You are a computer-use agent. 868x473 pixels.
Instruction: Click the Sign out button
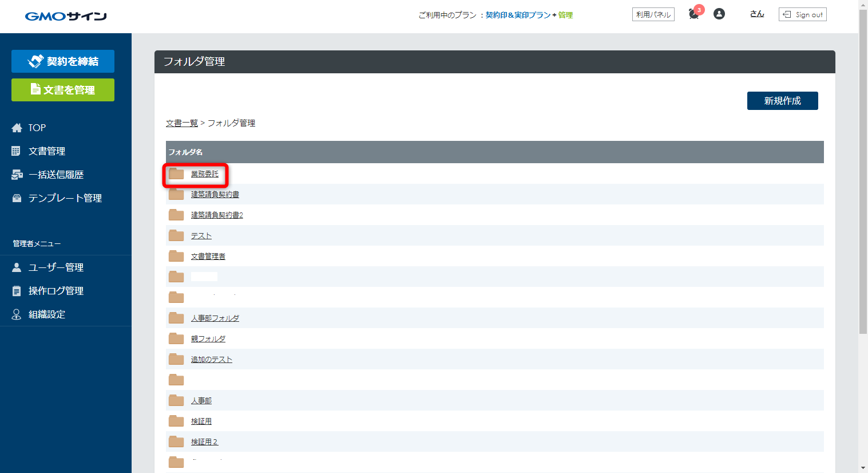tap(802, 14)
